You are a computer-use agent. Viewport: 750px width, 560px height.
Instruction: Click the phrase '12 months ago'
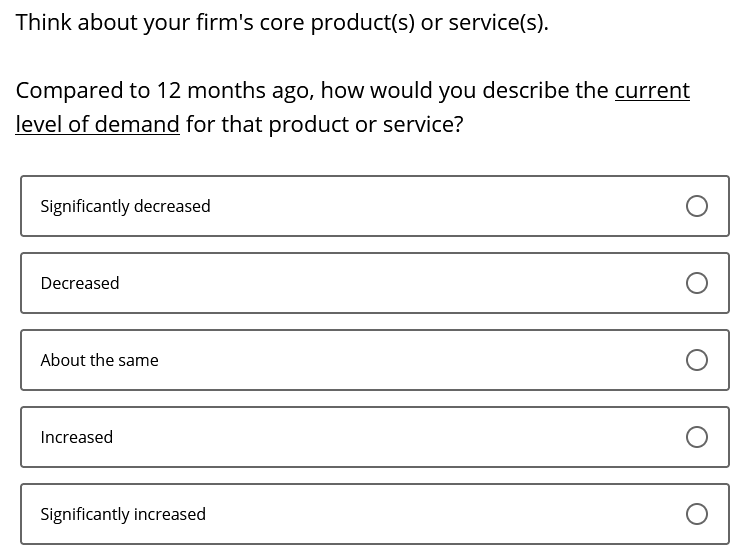click(x=235, y=91)
